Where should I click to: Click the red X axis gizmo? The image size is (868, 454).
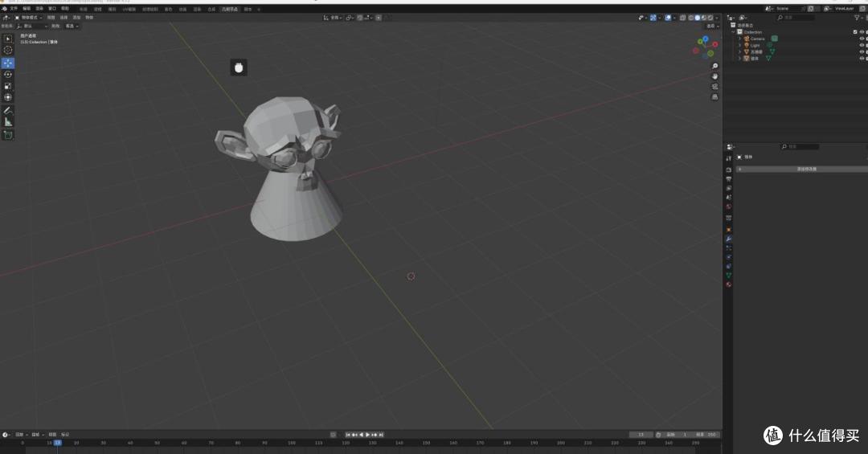click(x=714, y=44)
